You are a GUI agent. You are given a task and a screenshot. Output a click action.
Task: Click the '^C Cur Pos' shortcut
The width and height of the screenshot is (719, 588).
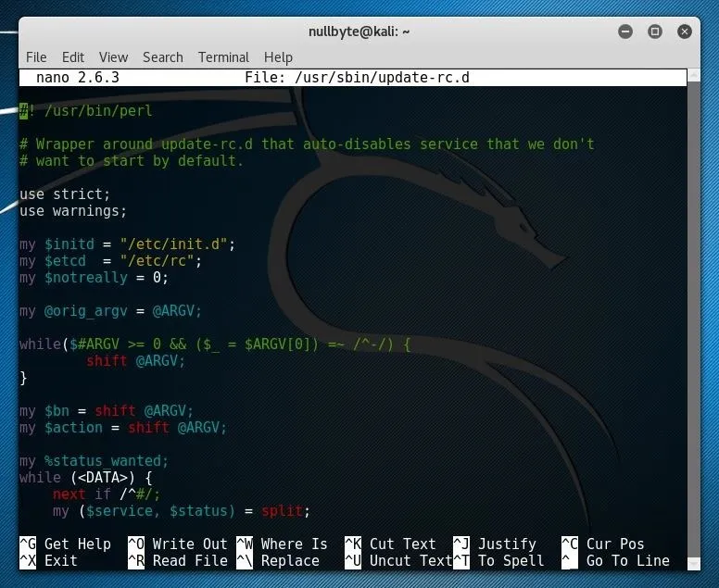pos(603,544)
